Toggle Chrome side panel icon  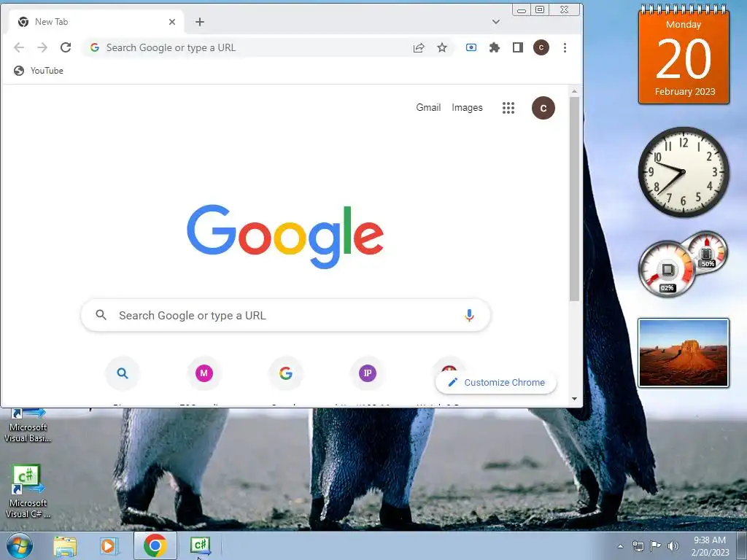tap(518, 47)
